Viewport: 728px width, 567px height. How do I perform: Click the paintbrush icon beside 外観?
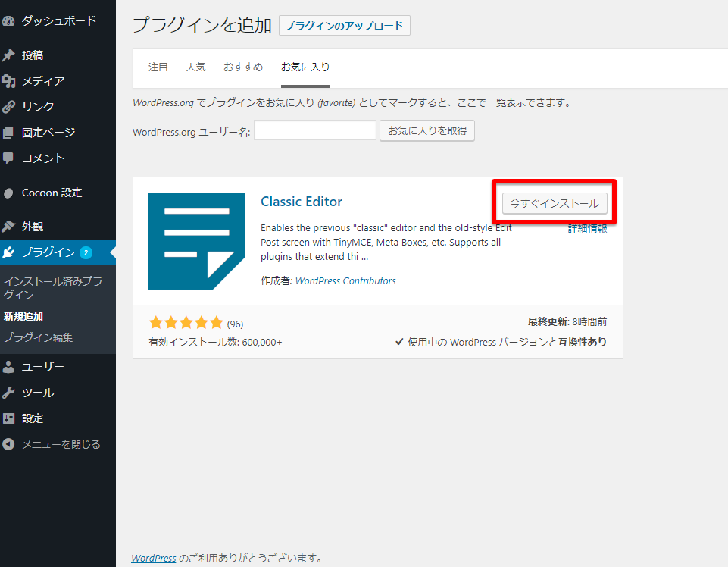pos(8,227)
